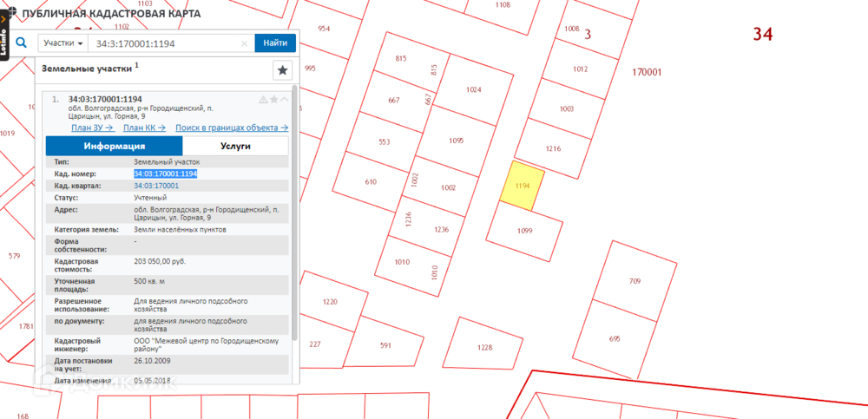Open cadastral quarter link 34:03:170001
Screen dimensions: 868x419
[x=156, y=186]
